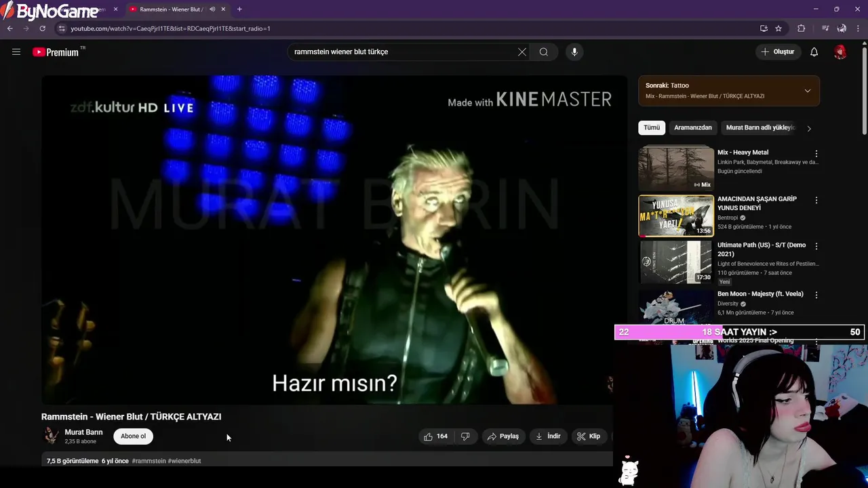Open Murat Barın channel avatar

click(x=51, y=436)
